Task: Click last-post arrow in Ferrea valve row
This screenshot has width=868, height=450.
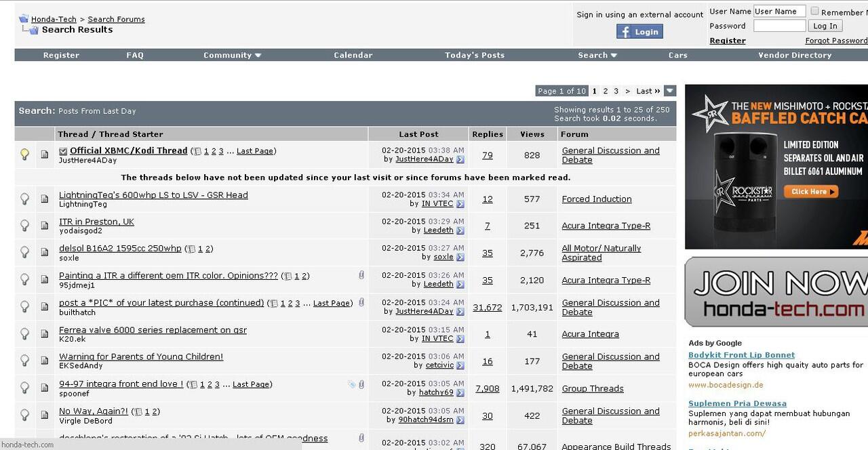Action: coord(460,339)
